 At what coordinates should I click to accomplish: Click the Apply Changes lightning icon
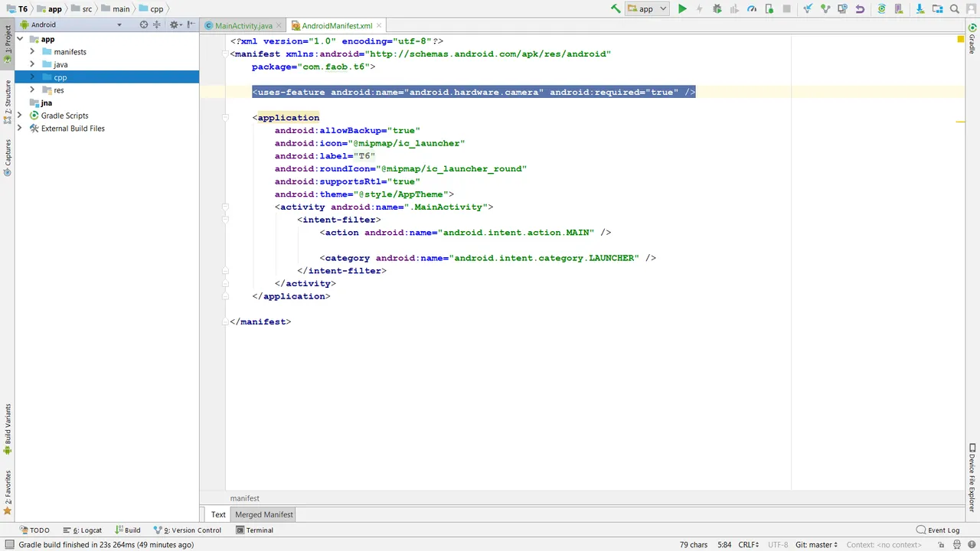(x=699, y=9)
